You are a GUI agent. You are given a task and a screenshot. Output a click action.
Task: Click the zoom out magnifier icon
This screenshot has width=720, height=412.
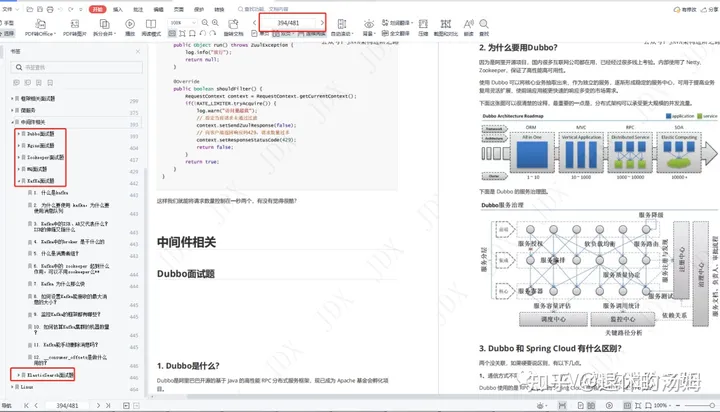205,23
